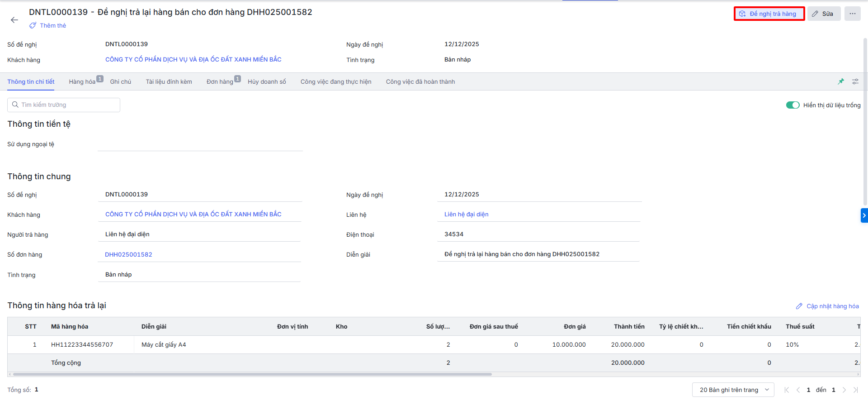Click the back arrow icon
Image resolution: width=868 pixels, height=401 pixels.
pos(14,20)
